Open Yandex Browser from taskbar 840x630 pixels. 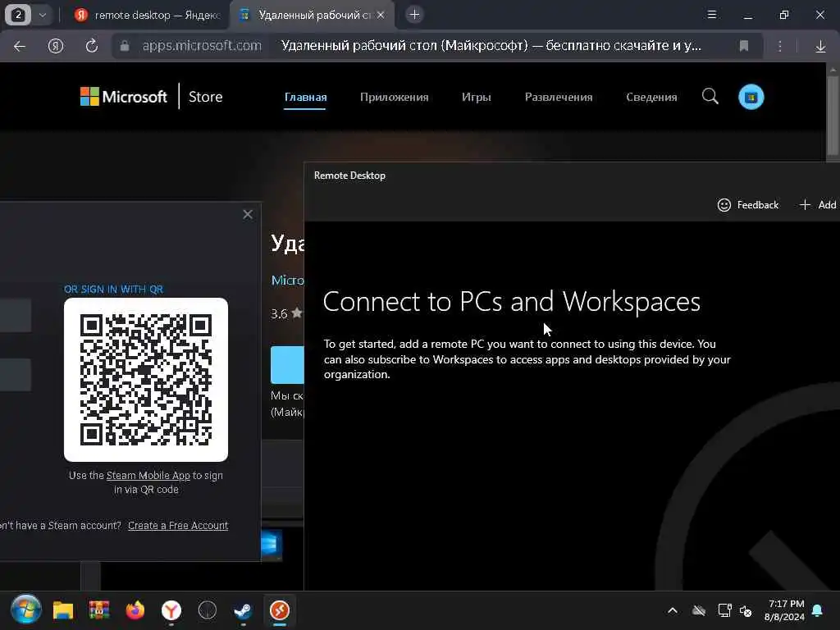[x=171, y=610]
